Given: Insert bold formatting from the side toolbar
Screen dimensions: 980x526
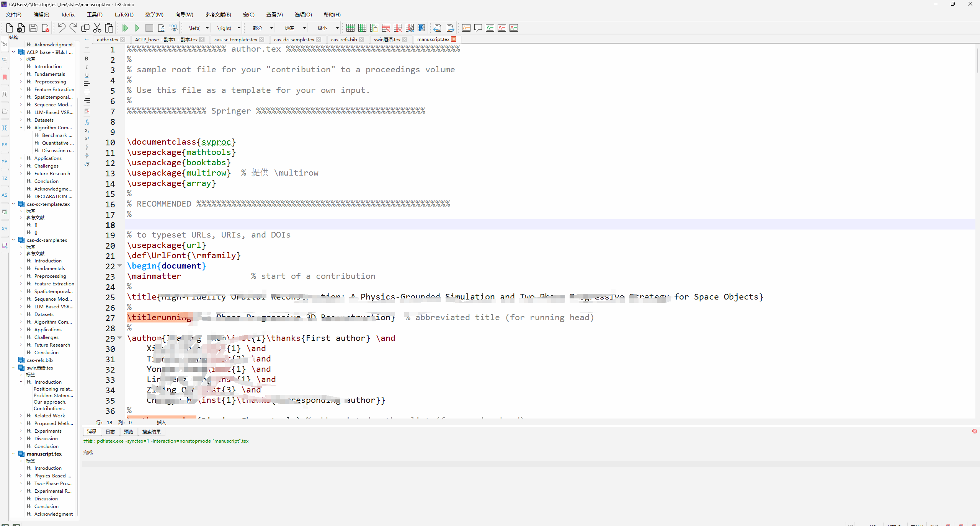Looking at the screenshot, I should [87, 59].
